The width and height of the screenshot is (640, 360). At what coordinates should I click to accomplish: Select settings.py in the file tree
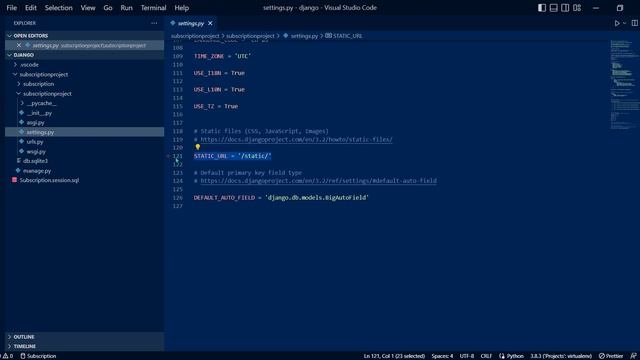(40, 132)
